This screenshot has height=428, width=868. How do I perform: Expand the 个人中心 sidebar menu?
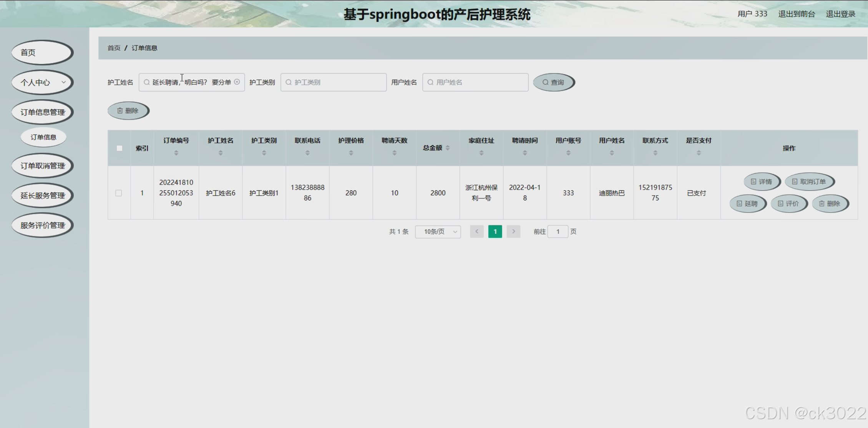point(42,82)
